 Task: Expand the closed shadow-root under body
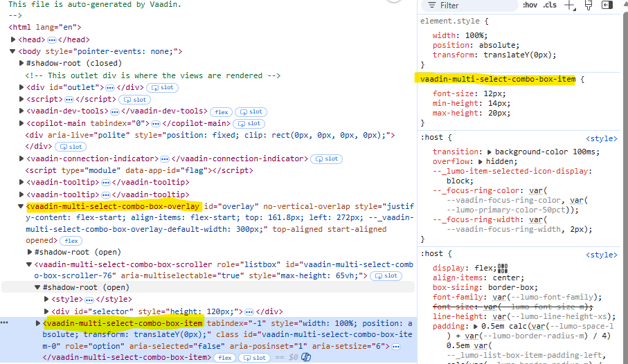coord(21,63)
